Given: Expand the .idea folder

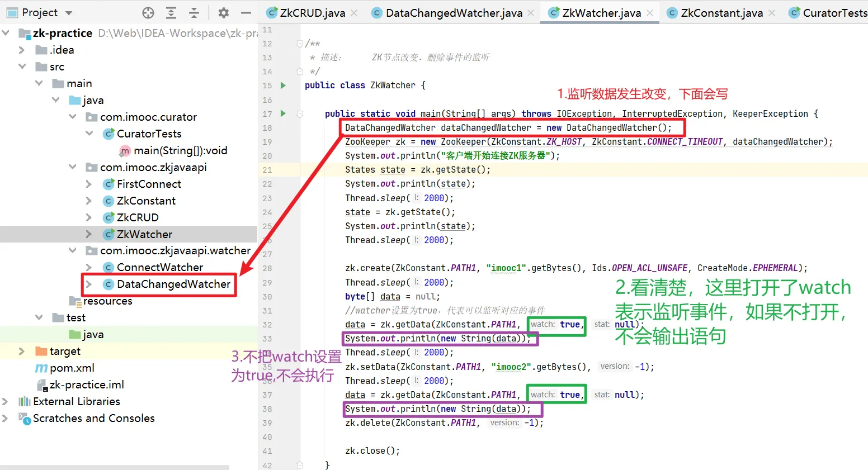Looking at the screenshot, I should point(22,50).
